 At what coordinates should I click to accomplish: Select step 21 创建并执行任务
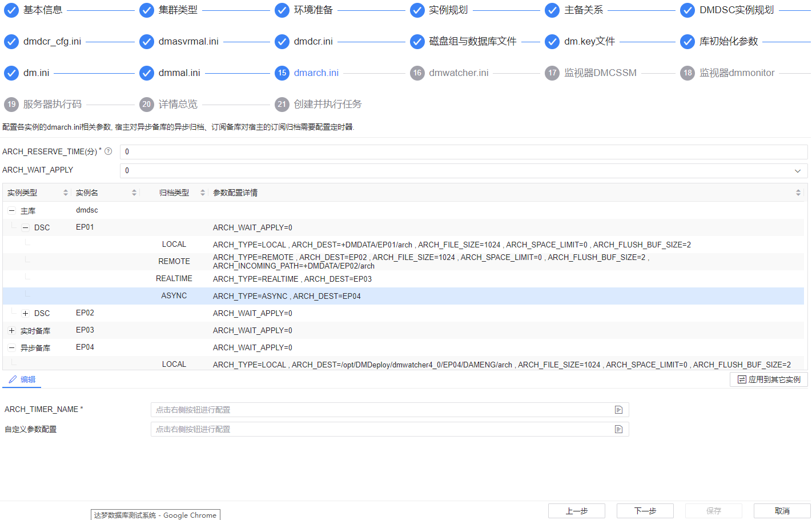(318, 105)
